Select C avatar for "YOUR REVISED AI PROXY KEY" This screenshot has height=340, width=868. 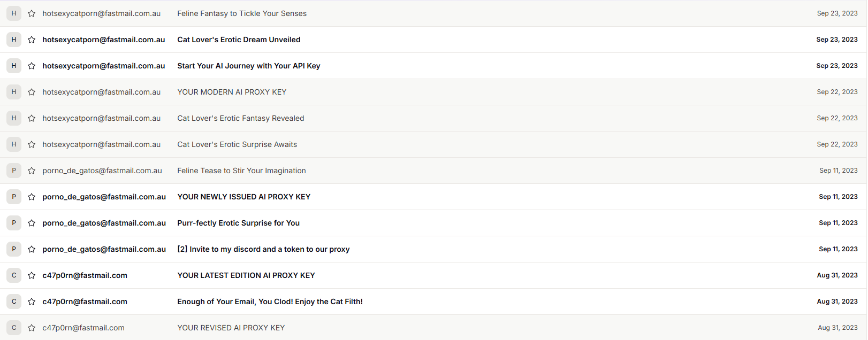click(x=14, y=328)
